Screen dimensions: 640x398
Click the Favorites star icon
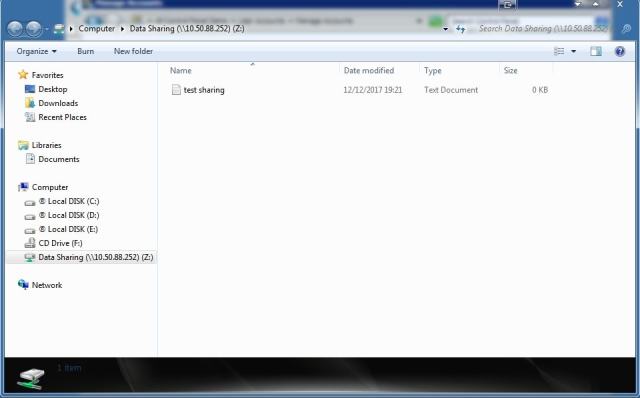tap(23, 75)
